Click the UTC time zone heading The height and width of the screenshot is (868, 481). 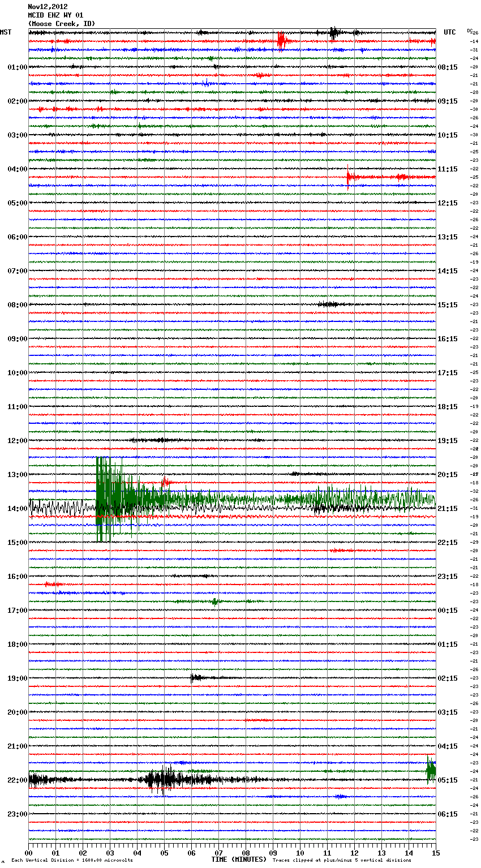(450, 32)
